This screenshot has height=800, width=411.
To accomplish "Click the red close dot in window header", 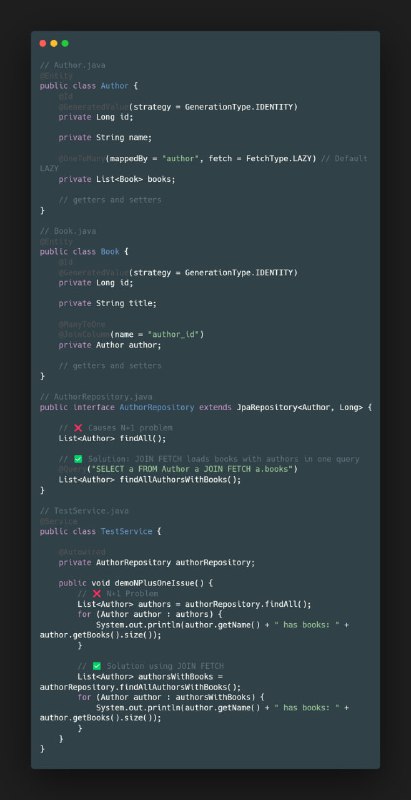I will pos(43,43).
